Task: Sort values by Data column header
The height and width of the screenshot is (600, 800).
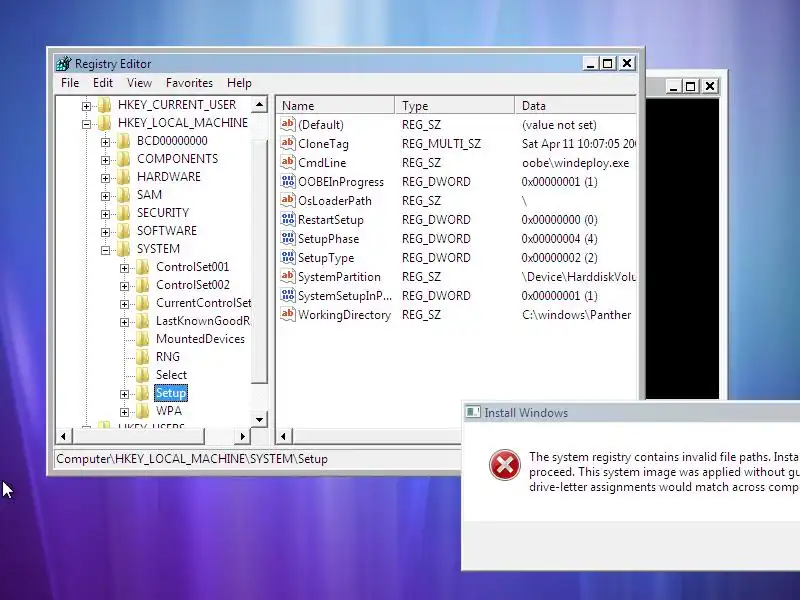Action: pos(576,106)
